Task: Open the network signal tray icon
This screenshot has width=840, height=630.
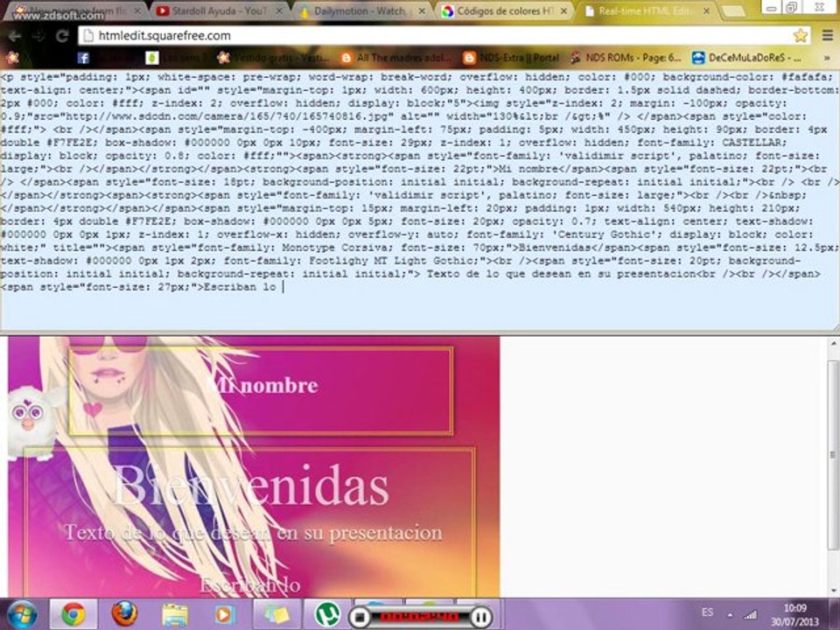Action: click(x=751, y=615)
